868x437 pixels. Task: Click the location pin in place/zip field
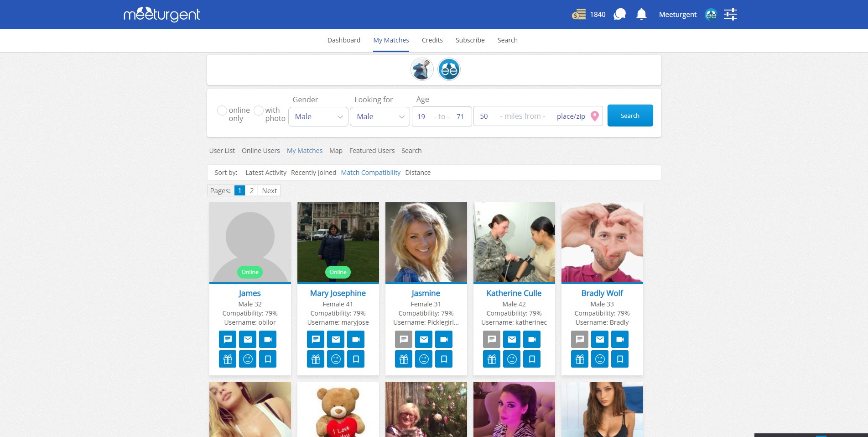[594, 116]
